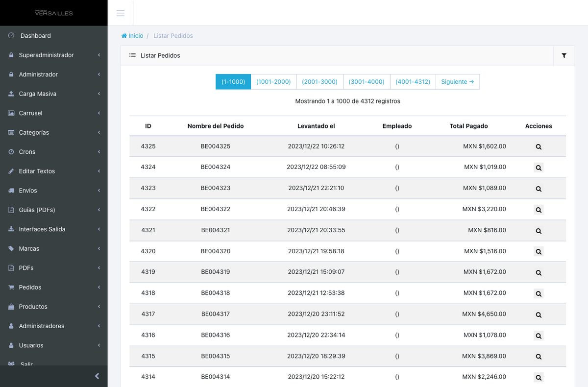View order BE004325 details magnifier
The height and width of the screenshot is (387, 588).
[539, 146]
